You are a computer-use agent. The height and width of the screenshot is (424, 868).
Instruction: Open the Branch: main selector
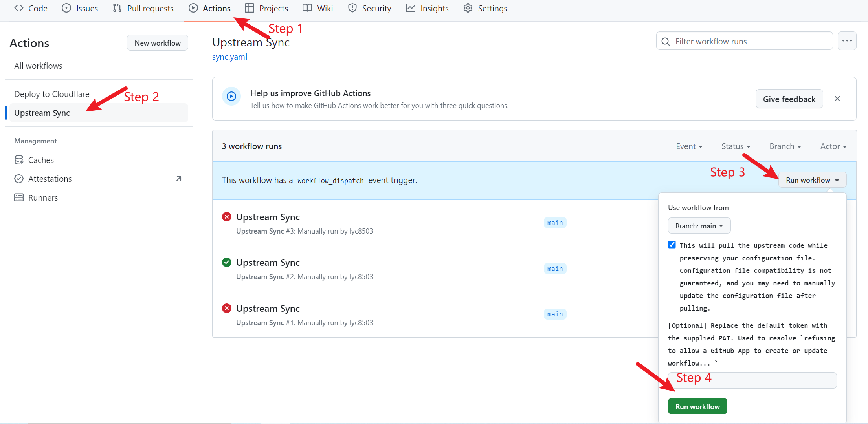pos(699,226)
